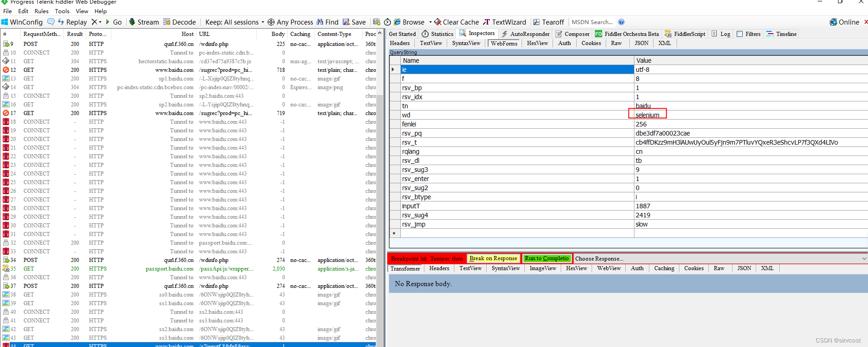Open the Browse dropdown arrow
Screen dimensions: 868x347
coord(430,22)
